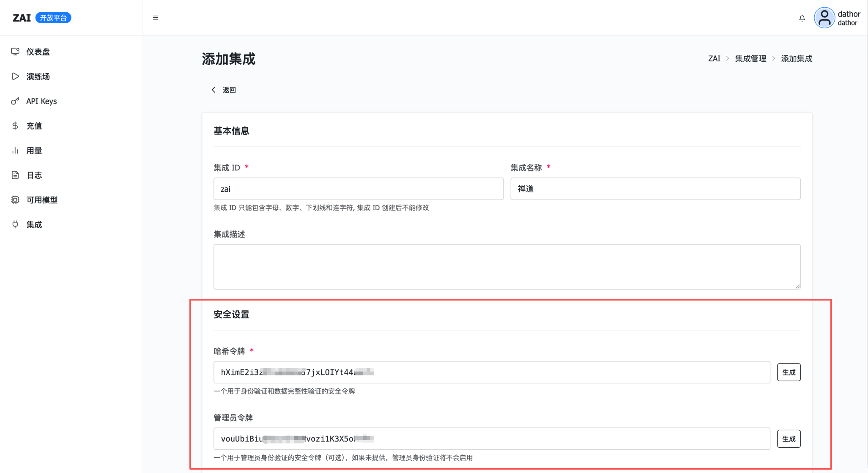Click the API Keys key icon
The image size is (868, 473).
tap(15, 101)
